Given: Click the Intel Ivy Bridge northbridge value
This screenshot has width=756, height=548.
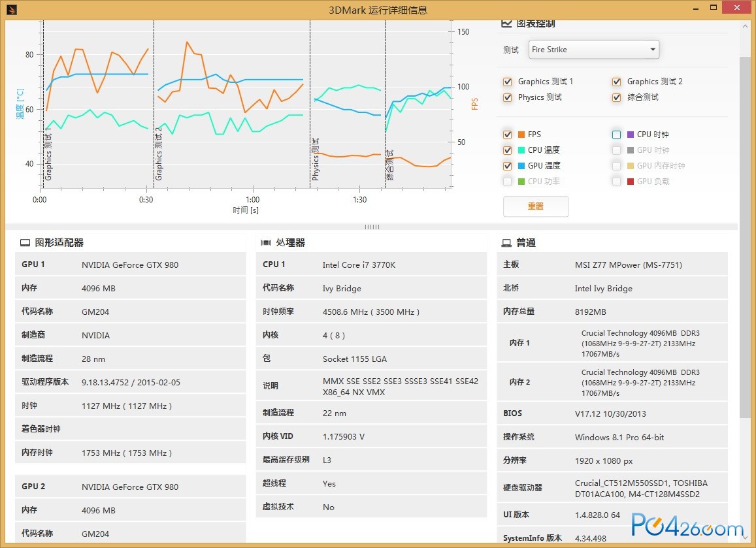Looking at the screenshot, I should pyautogui.click(x=603, y=288).
